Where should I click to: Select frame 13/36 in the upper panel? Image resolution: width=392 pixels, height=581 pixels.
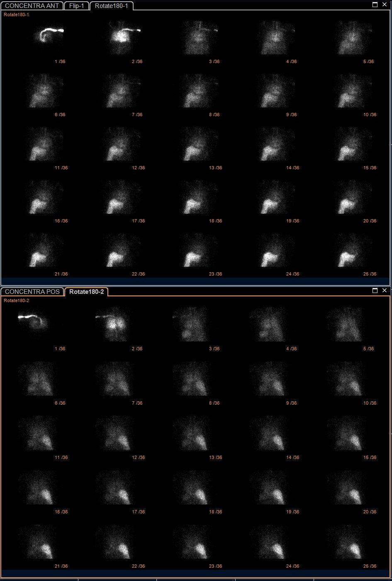point(201,144)
